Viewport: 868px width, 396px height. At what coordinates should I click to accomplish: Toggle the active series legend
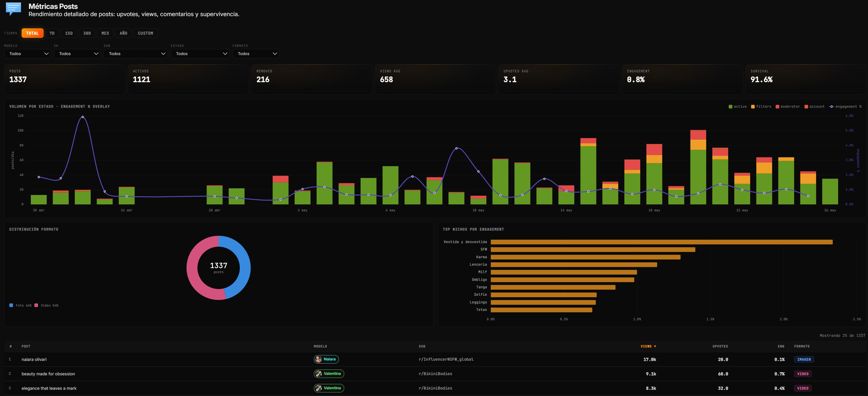tap(738, 107)
